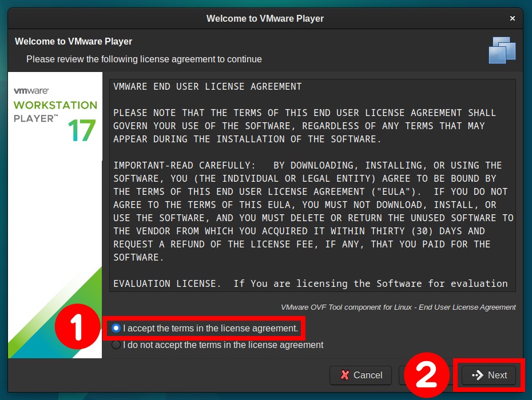Click the VMware Workstation Player 17 logo

55,114
